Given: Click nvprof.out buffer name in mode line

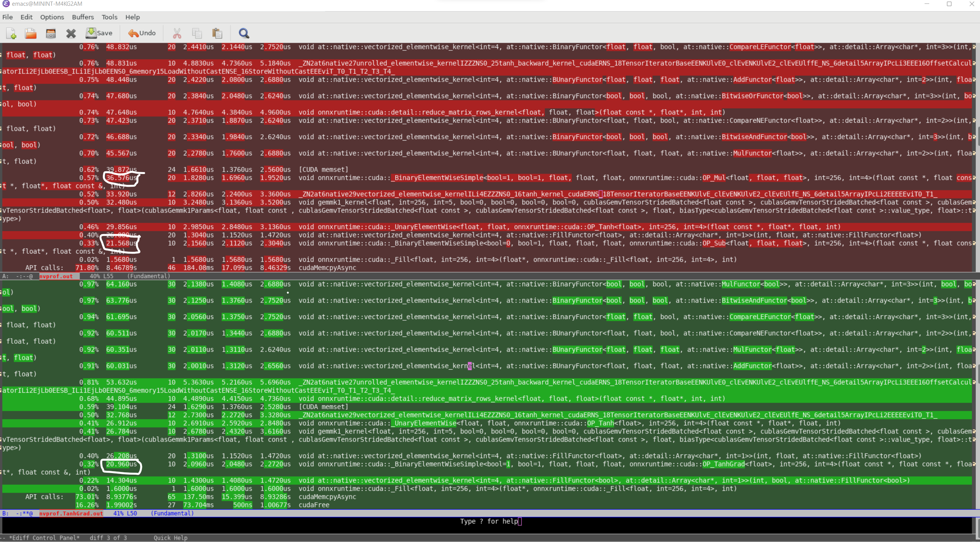Looking at the screenshot, I should point(56,276).
